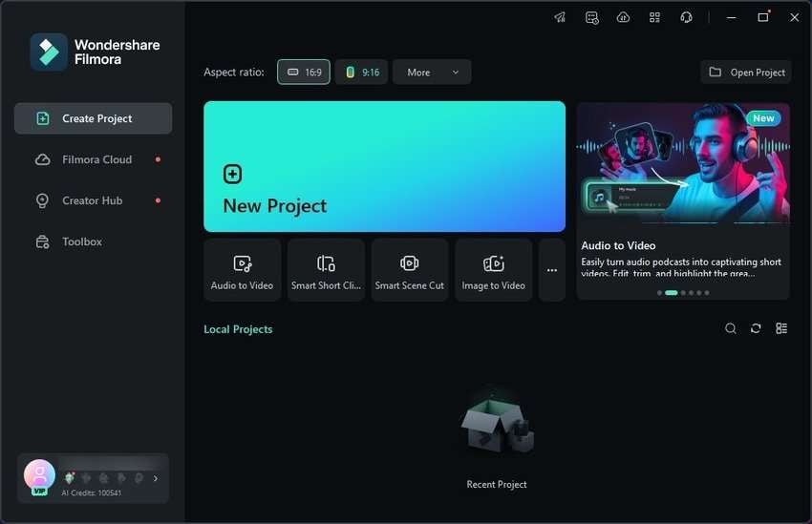The image size is (812, 524).
Task: Open the Audio to Video promo banner
Action: click(683, 200)
